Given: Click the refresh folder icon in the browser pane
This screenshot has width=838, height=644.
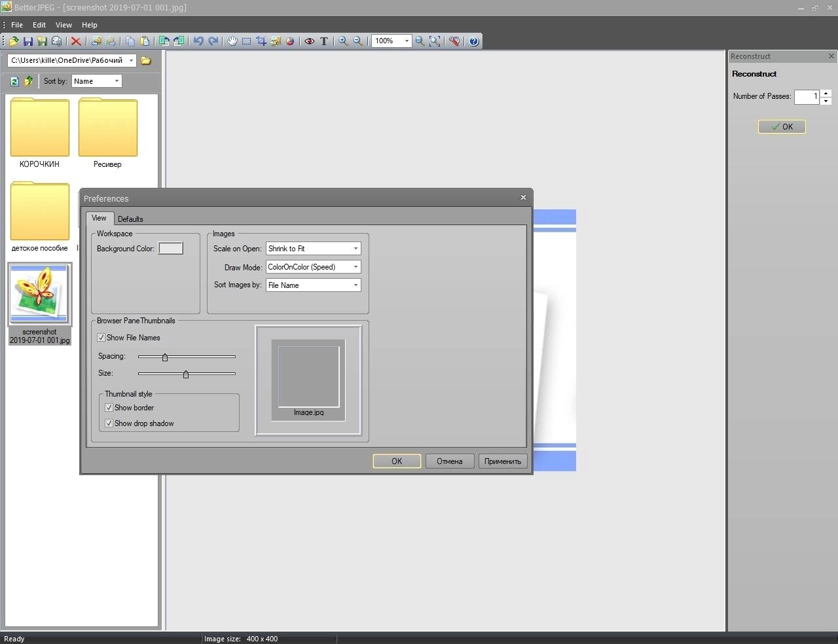Looking at the screenshot, I should click(14, 81).
